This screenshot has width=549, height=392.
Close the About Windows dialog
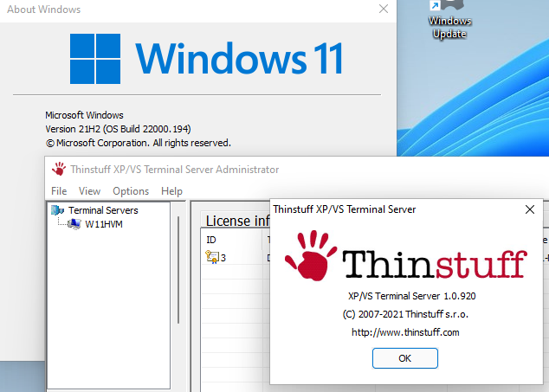tap(384, 10)
